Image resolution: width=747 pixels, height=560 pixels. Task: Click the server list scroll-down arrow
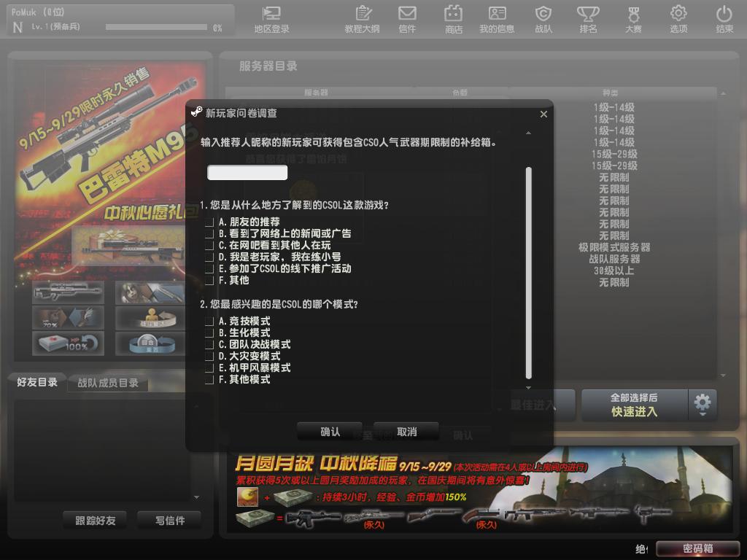click(723, 376)
